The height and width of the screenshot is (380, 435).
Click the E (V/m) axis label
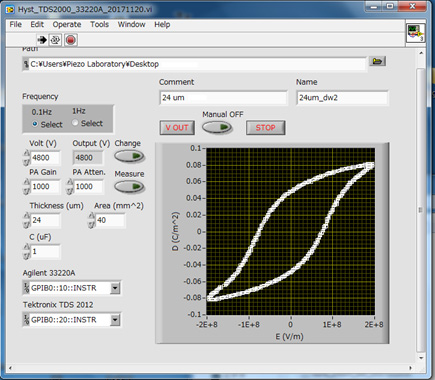[x=289, y=337]
